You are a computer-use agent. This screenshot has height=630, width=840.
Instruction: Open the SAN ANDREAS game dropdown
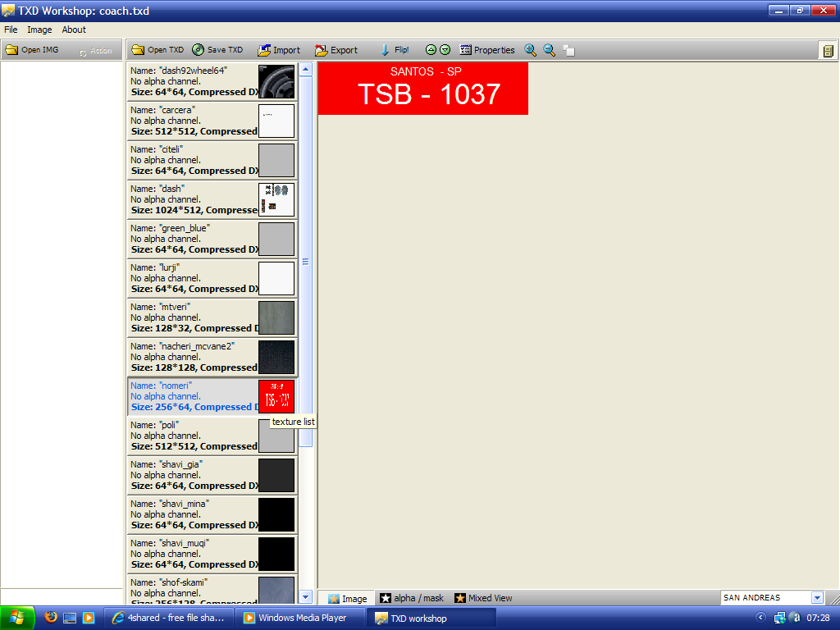tap(818, 598)
